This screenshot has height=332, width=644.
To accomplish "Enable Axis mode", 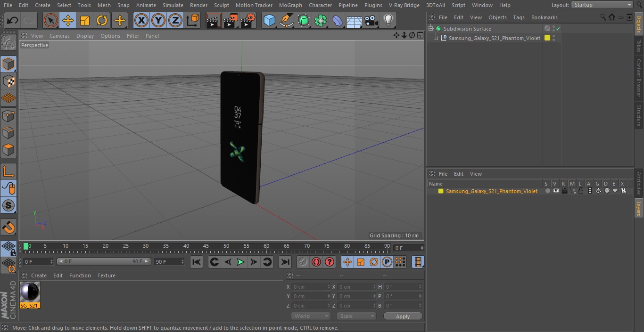I will 8,171.
